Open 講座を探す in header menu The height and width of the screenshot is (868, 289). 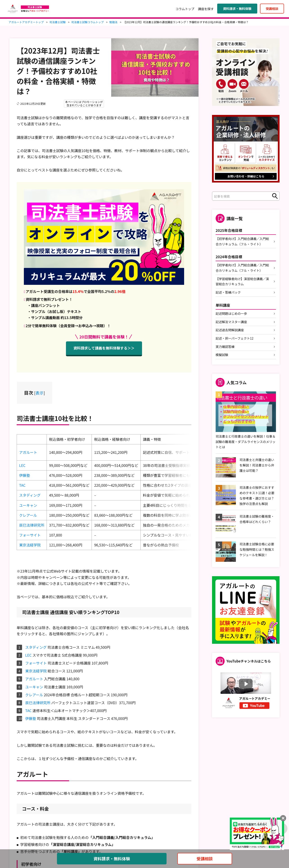coord(205,9)
